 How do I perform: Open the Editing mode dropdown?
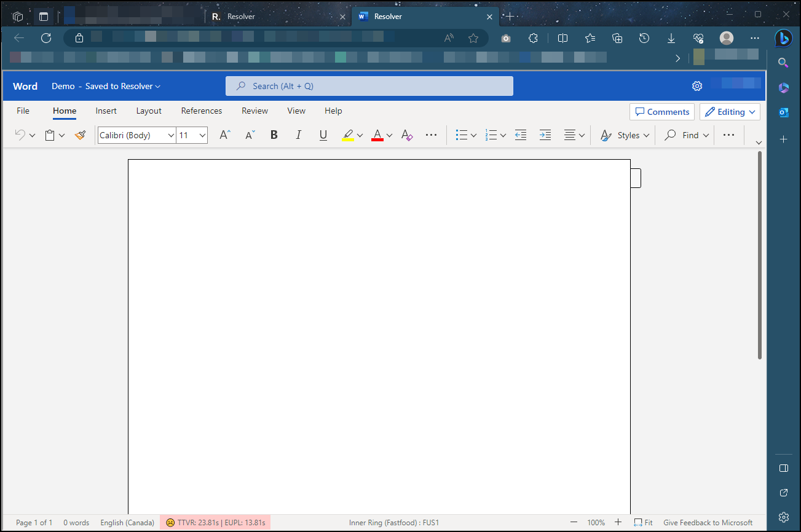730,112
